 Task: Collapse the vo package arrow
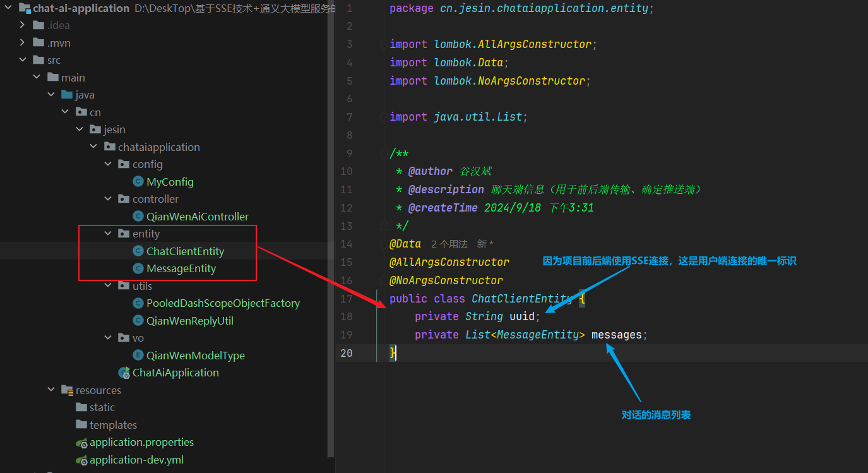(x=108, y=338)
